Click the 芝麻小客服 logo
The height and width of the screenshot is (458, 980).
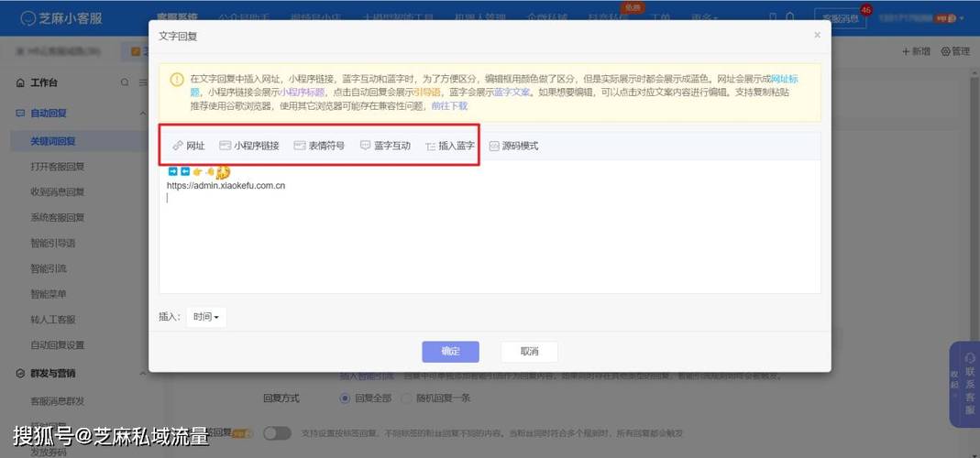point(61,18)
